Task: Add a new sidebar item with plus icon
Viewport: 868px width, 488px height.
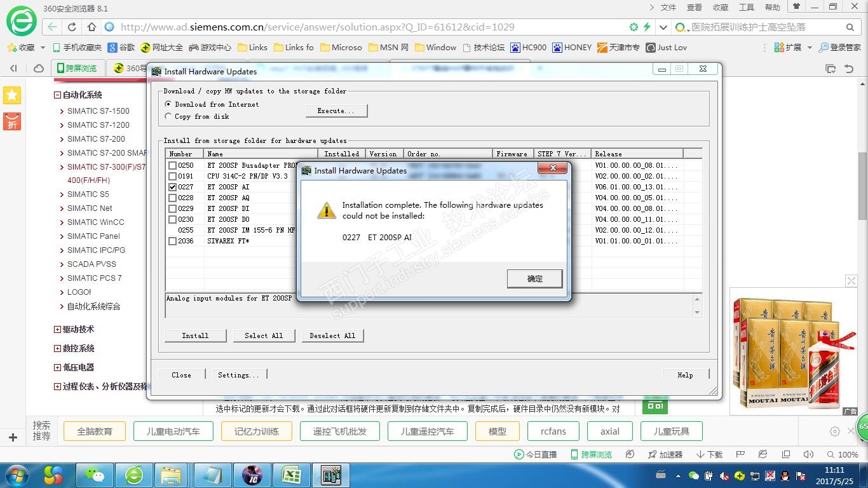Action: (13, 437)
